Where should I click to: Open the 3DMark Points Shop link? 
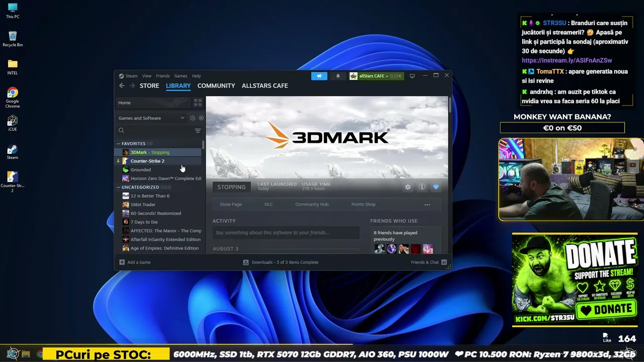coord(363,205)
